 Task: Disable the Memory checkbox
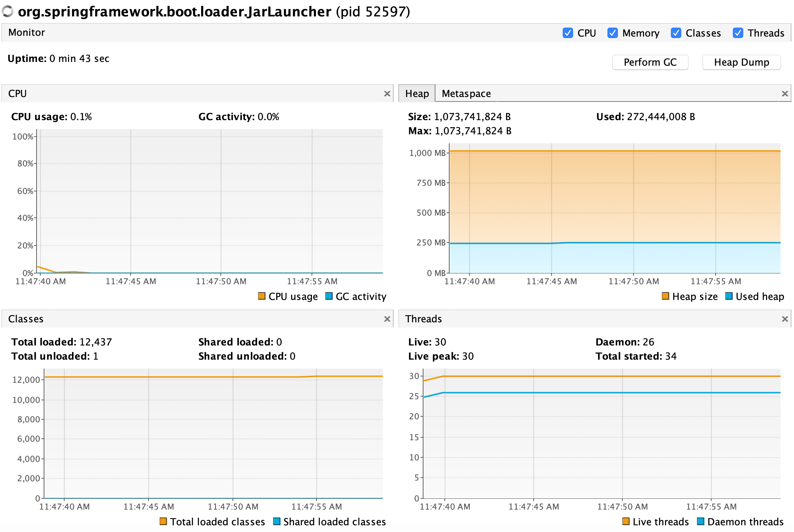point(612,33)
